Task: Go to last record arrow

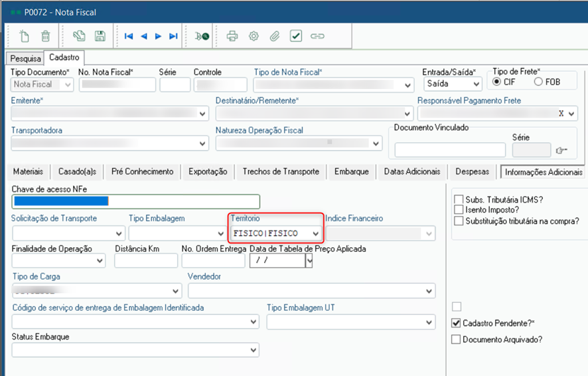Action: coord(173,36)
